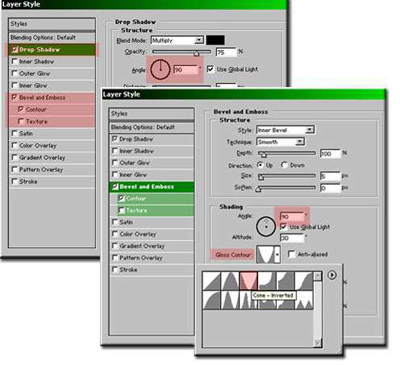The width and height of the screenshot is (400, 365).
Task: Pick the Half Round contour preset
Action: (212, 300)
